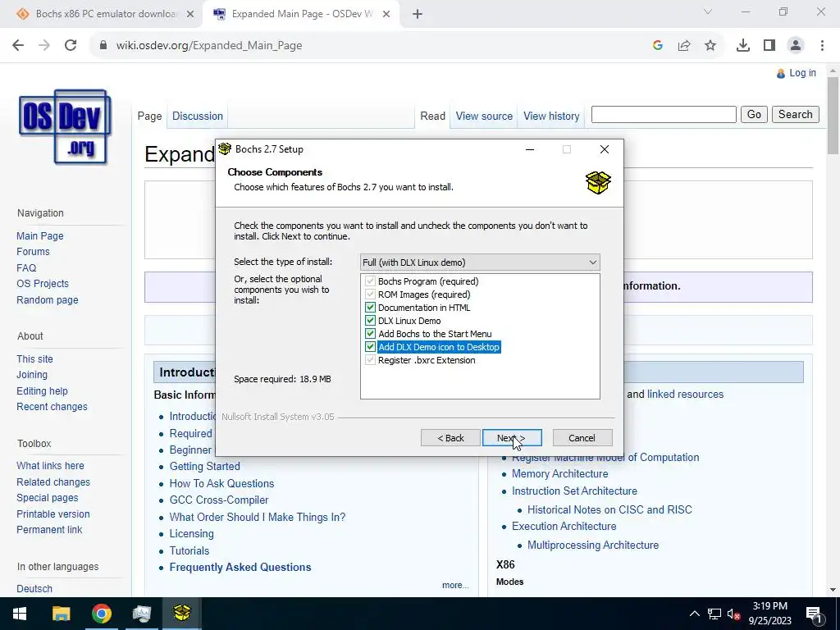Screen dimensions: 840x630
Task: Open the wiki Discussion tab
Action: [197, 116]
